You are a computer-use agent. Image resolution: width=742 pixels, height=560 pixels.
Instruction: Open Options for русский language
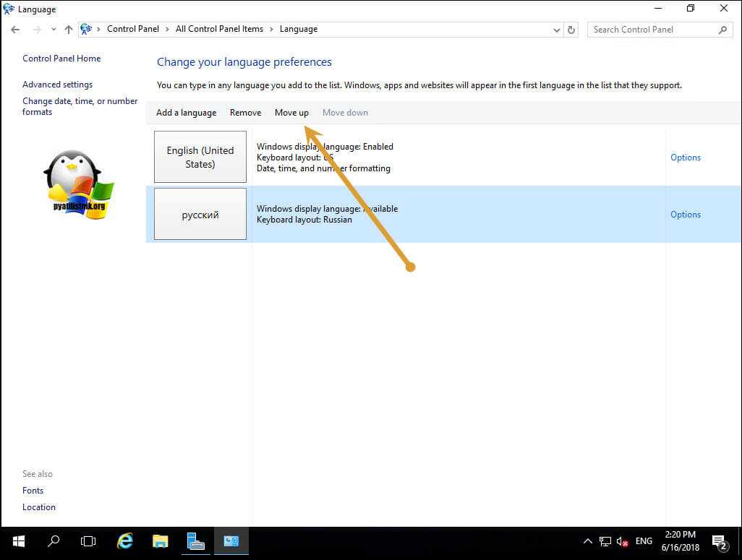[x=685, y=215]
